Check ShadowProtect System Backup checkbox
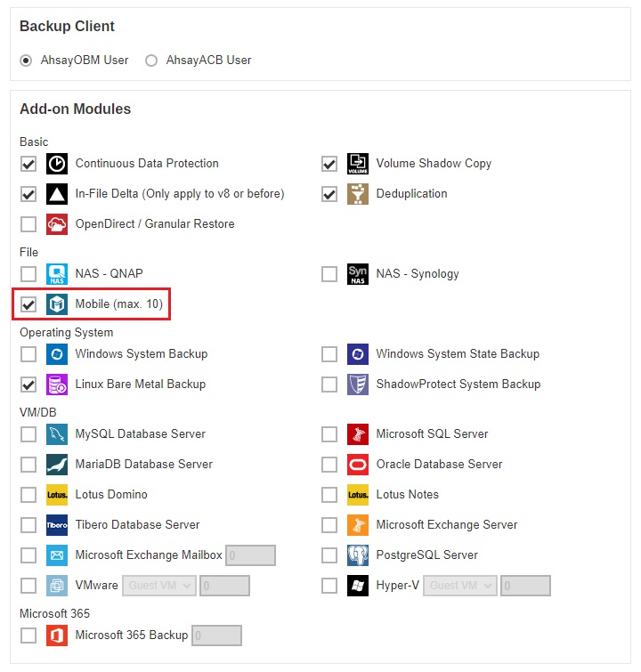The image size is (641, 672). [329, 385]
